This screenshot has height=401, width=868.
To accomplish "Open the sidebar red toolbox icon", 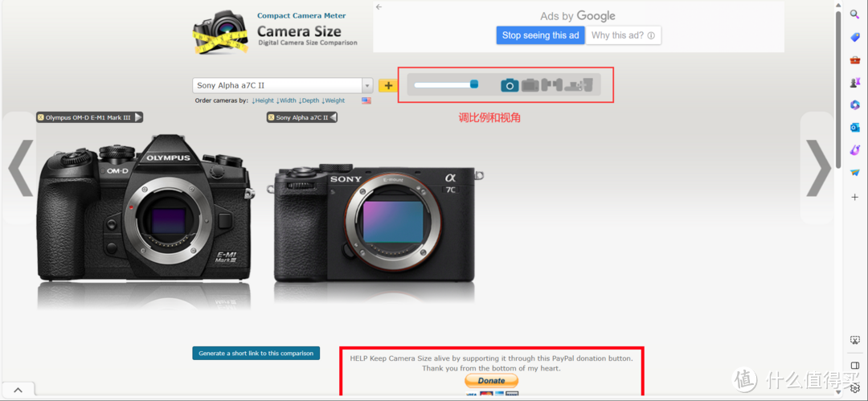I will (x=854, y=59).
